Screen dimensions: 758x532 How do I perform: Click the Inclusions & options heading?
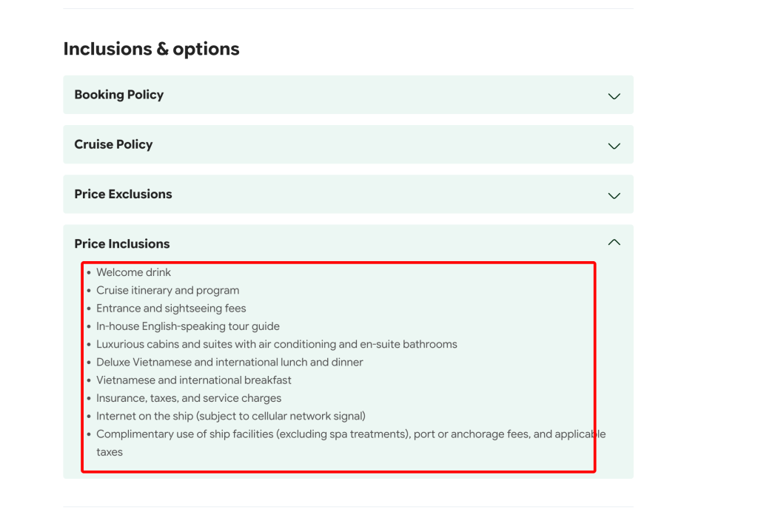(x=151, y=49)
